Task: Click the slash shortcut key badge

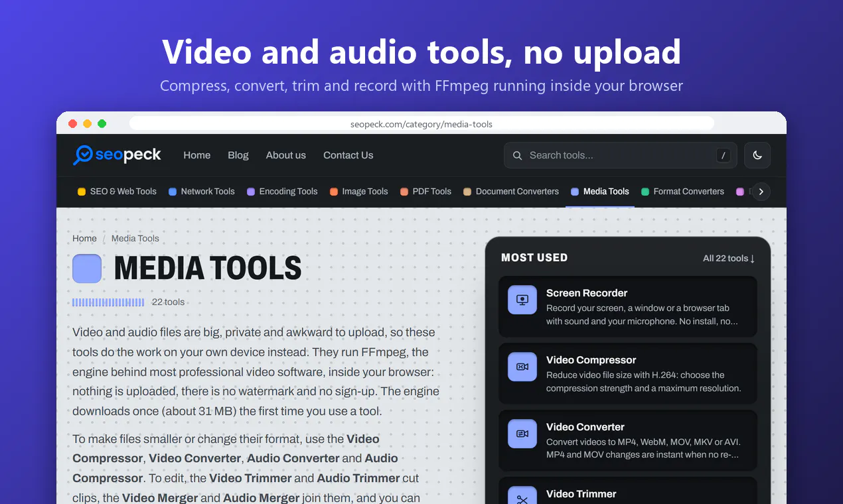Action: [724, 155]
